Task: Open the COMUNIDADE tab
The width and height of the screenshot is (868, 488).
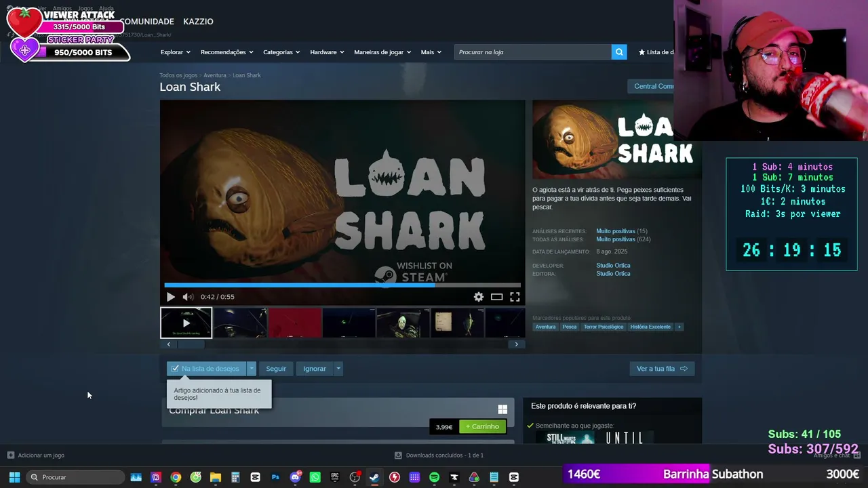Action: point(146,22)
